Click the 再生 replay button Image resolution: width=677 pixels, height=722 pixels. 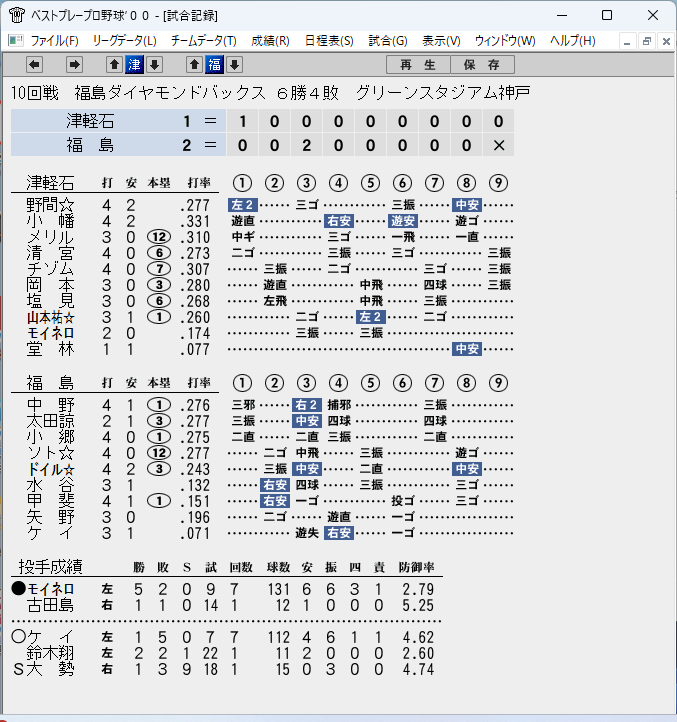tap(418, 65)
